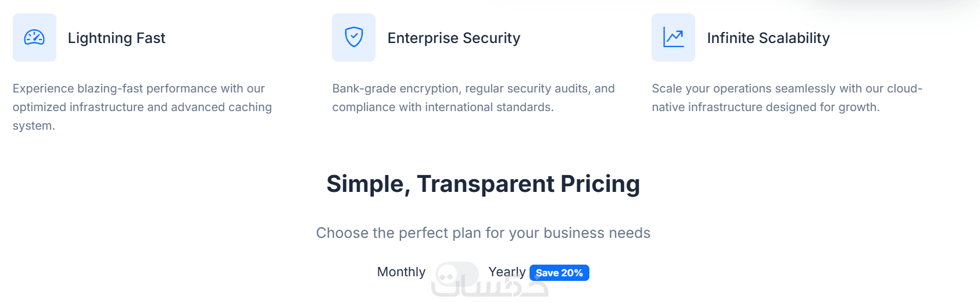The image size is (980, 303).
Task: Click the shield checkmark Enterprise Security icon
Action: tap(353, 37)
